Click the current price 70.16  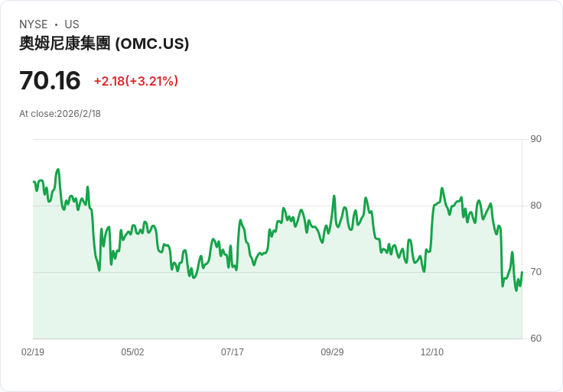50,80
